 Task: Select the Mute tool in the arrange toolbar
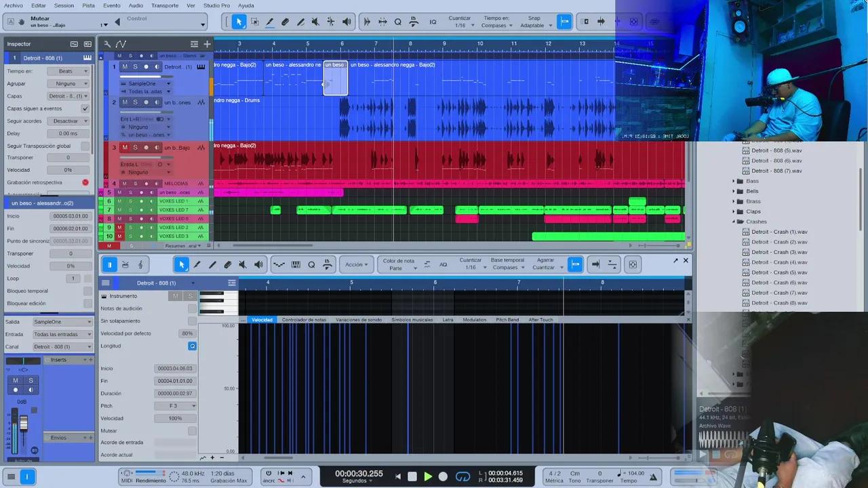315,22
